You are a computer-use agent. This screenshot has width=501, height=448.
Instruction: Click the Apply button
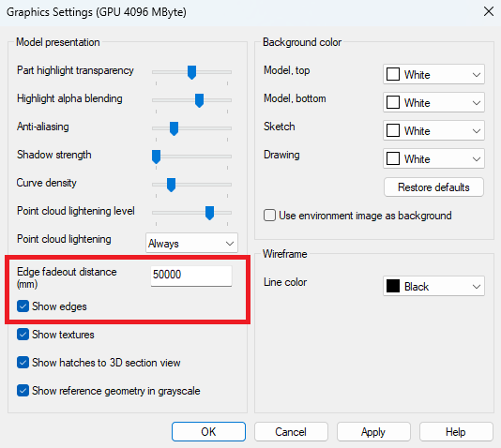(x=373, y=432)
